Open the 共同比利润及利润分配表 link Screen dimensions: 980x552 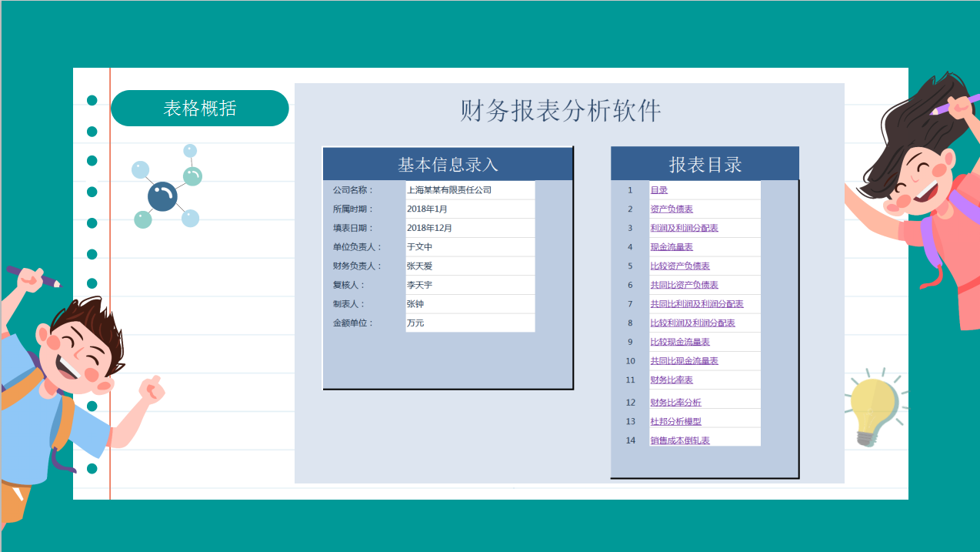coord(697,304)
